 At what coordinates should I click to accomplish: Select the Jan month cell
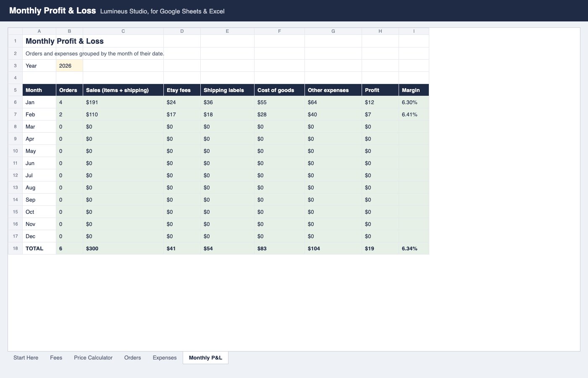pyautogui.click(x=39, y=102)
